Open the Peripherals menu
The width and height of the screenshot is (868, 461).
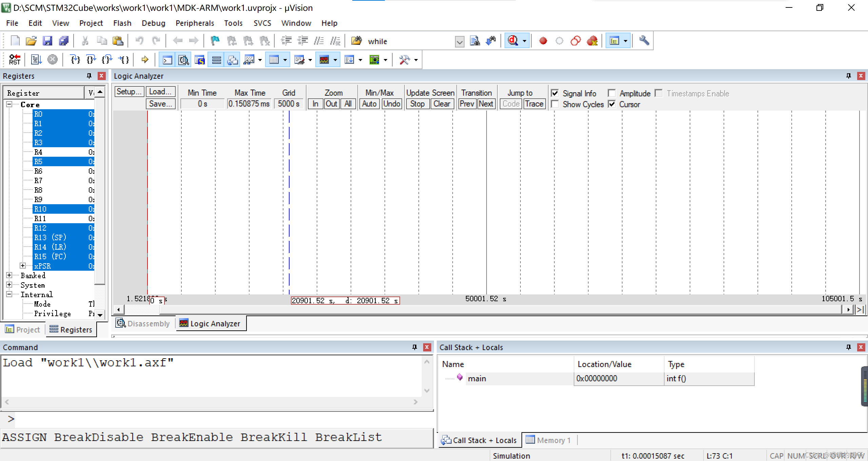point(195,23)
